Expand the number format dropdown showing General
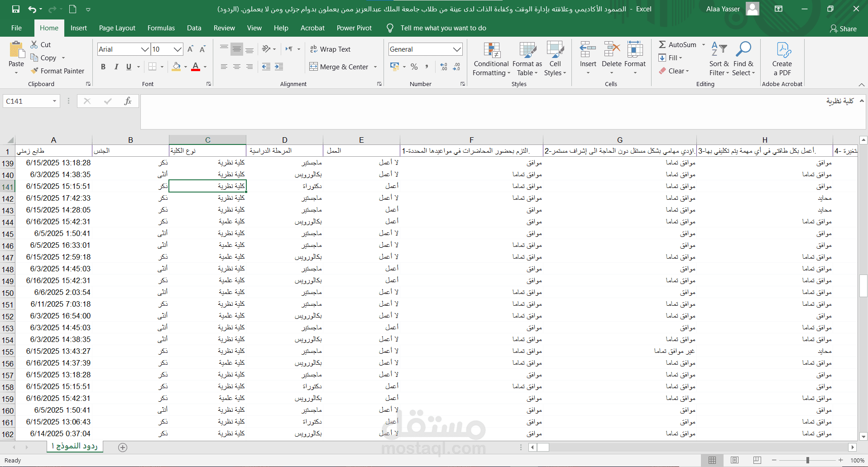This screenshot has width=868, height=467. [457, 49]
